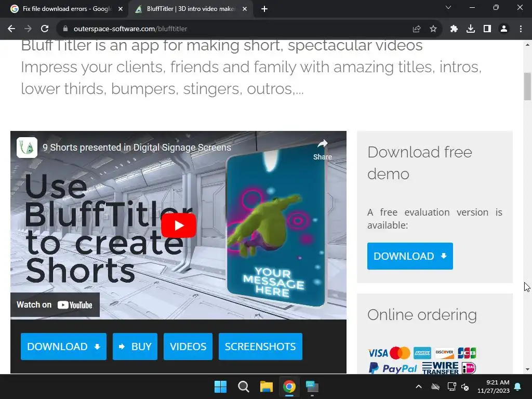Viewport: 532px width, 399px height.
Task: Select the BluffTitler 3D intro tab
Action: click(x=190, y=9)
